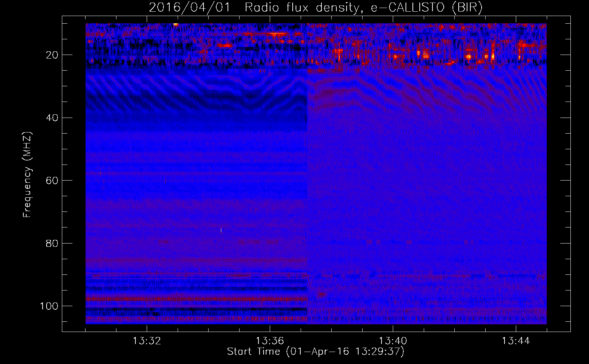The image size is (589, 364).
Task: Click the 13:40 time tick label
Action: pyautogui.click(x=393, y=341)
